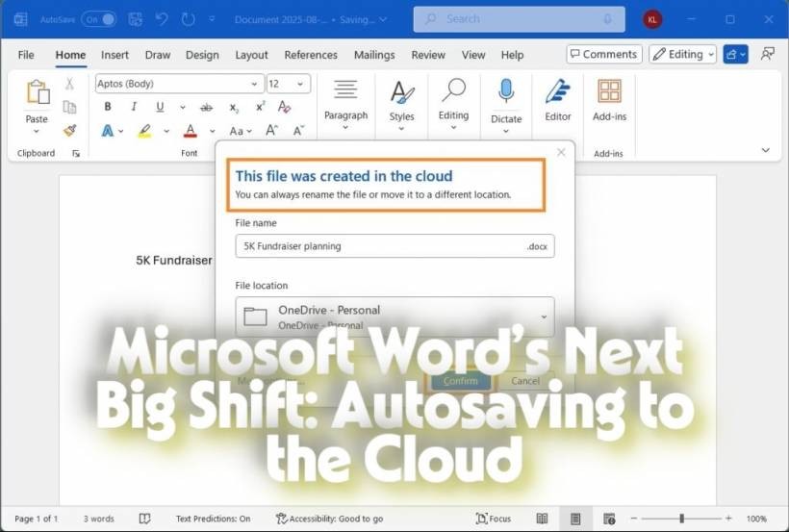Click the Paste clipboard icon
Image resolution: width=789 pixels, height=532 pixels.
(38, 92)
